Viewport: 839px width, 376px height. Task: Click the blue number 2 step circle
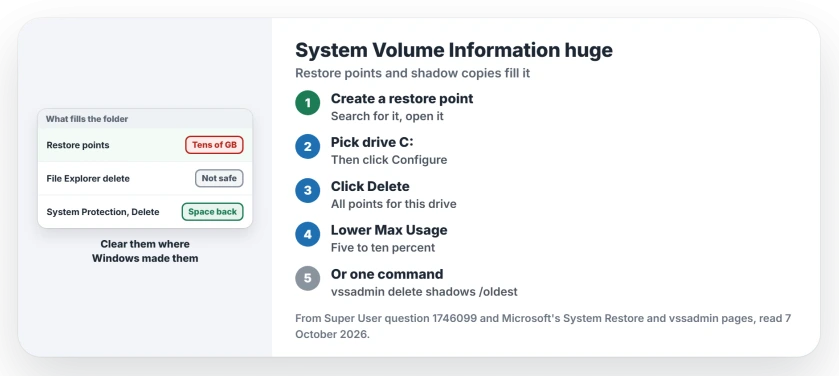click(308, 147)
